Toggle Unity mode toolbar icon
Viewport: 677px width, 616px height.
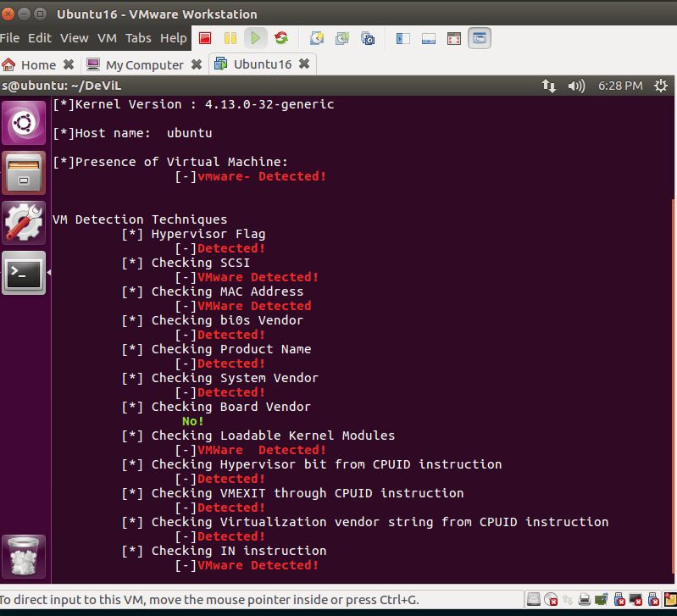click(480, 38)
